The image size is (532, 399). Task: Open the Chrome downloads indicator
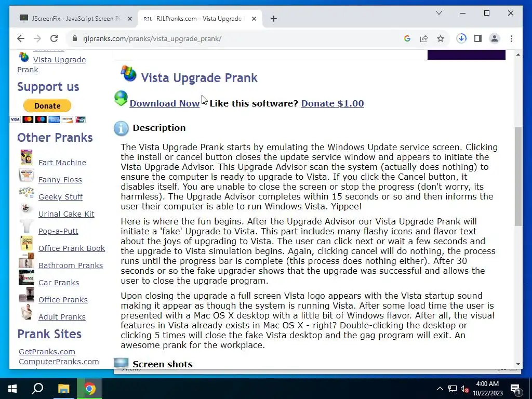tap(461, 38)
